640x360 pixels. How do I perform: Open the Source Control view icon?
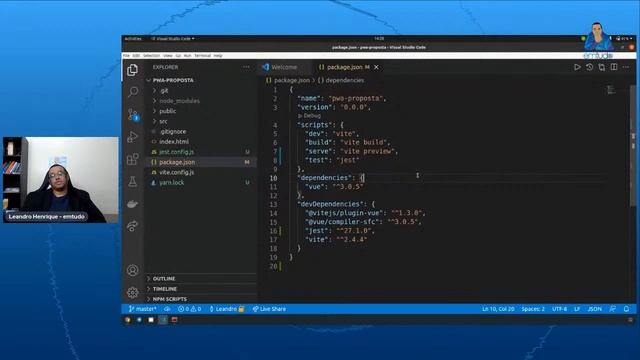click(x=133, y=114)
